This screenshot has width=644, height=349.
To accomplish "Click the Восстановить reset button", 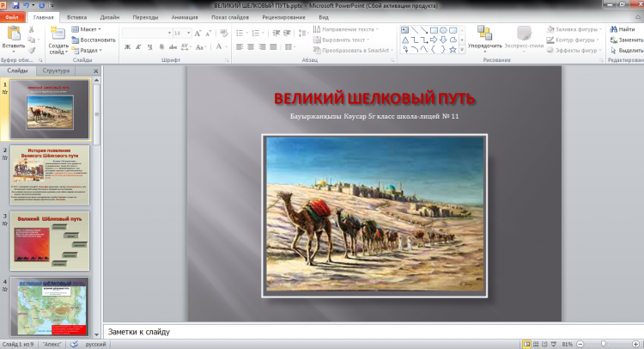I will pyautogui.click(x=94, y=40).
